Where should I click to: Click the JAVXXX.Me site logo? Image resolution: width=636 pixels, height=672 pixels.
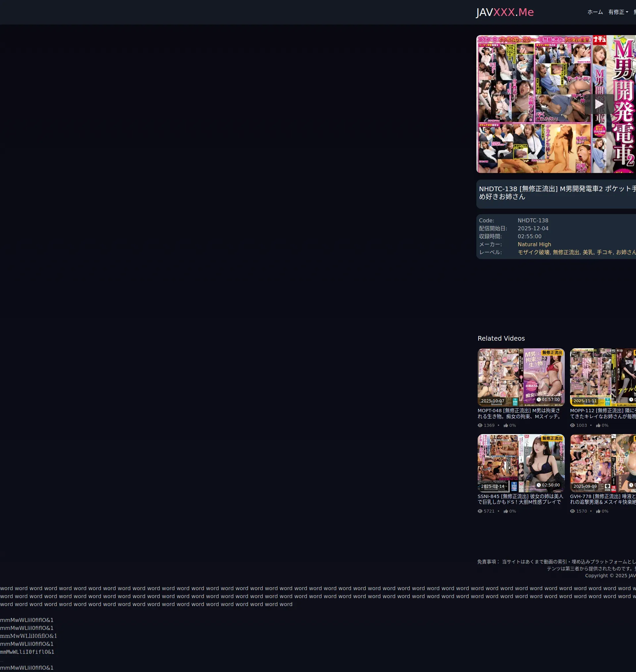pos(504,12)
